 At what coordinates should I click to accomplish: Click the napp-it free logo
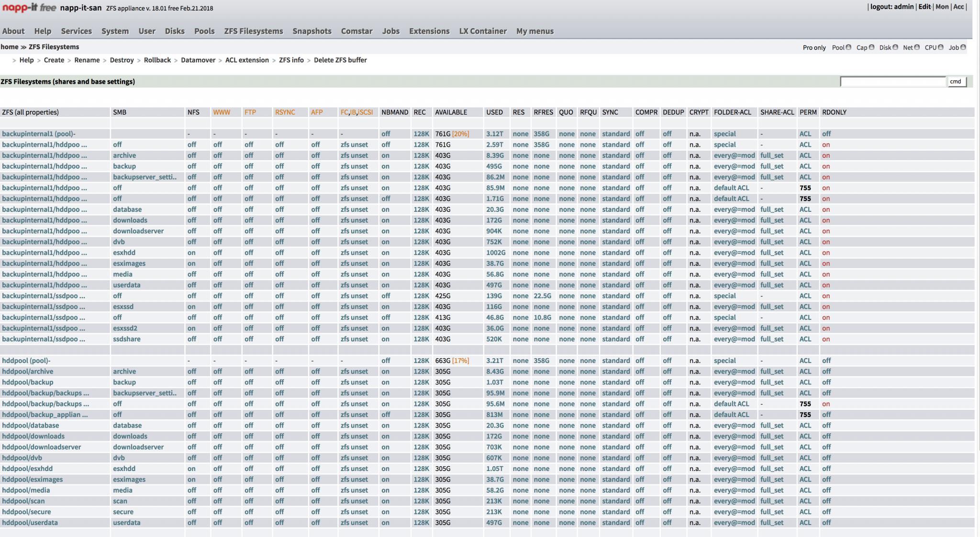[x=29, y=8]
